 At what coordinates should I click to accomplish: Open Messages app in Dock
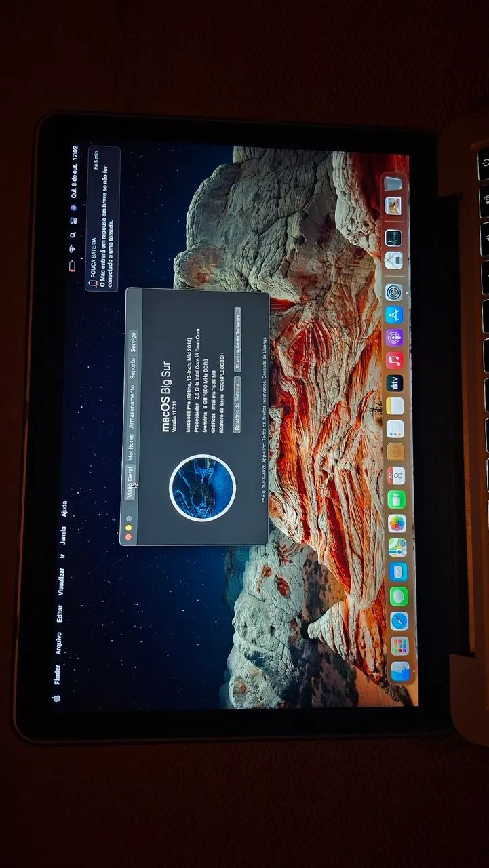coord(399,595)
